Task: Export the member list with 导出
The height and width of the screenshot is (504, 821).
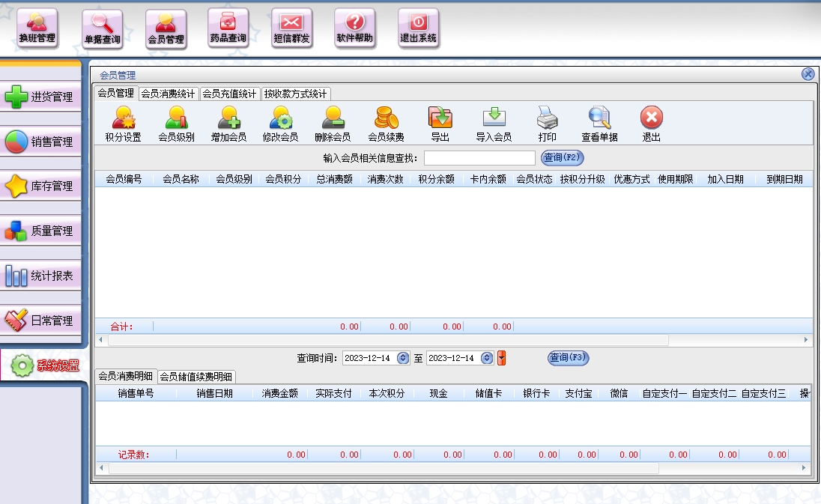Action: click(440, 124)
